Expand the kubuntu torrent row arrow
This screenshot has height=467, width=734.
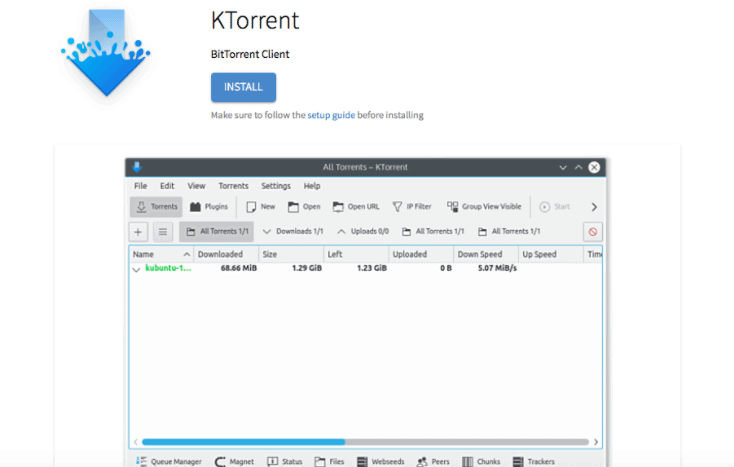(x=136, y=270)
